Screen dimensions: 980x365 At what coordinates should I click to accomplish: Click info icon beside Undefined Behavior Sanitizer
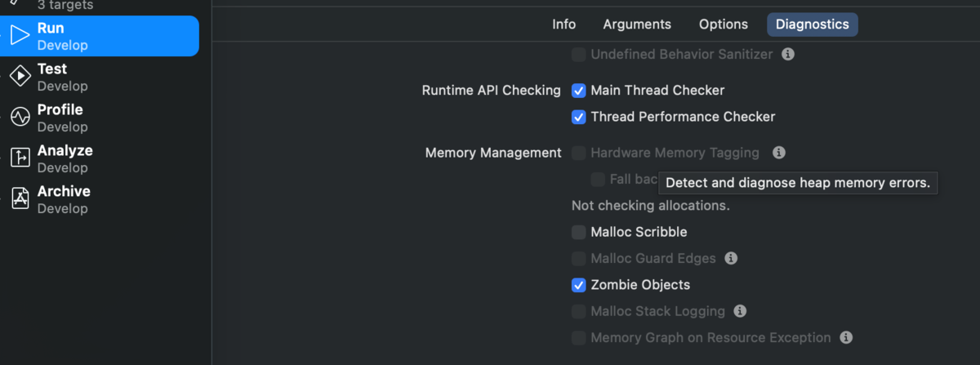[788, 55]
